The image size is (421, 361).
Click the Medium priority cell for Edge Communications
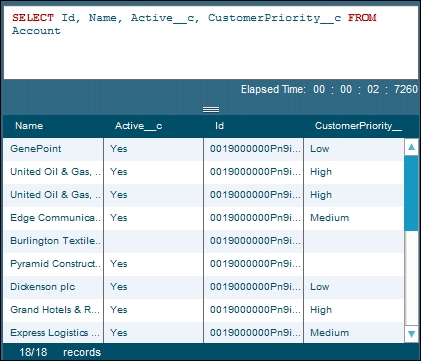pos(354,218)
